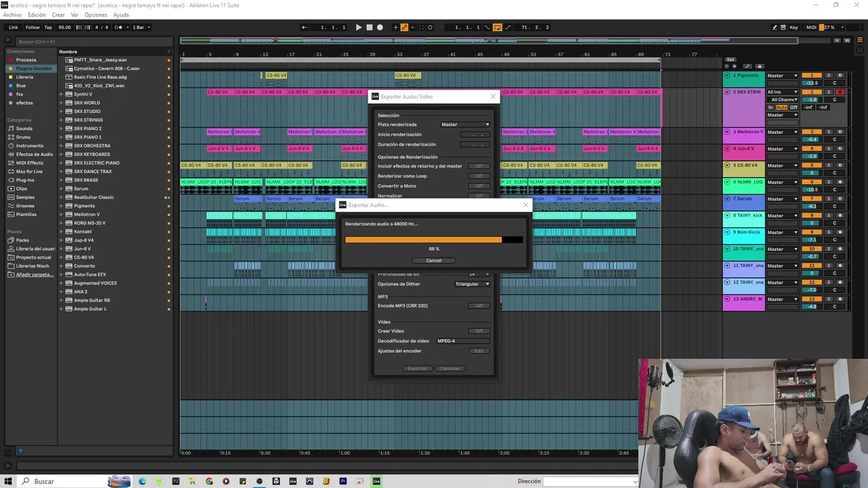Toggle track 3 Mellotron activator
This screenshot has height=488, width=868.
[812, 132]
